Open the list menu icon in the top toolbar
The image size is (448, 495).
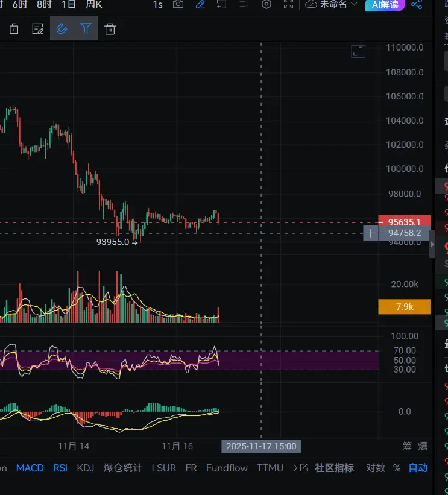point(244,4)
